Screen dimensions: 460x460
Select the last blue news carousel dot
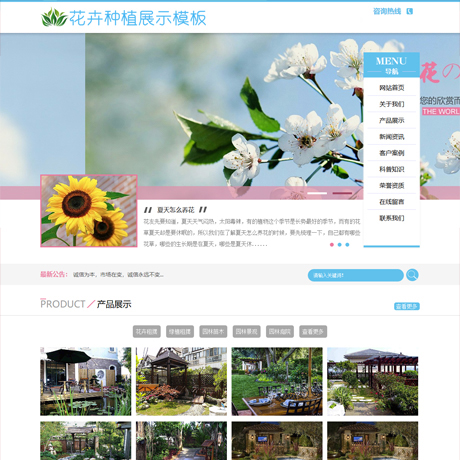click(347, 245)
